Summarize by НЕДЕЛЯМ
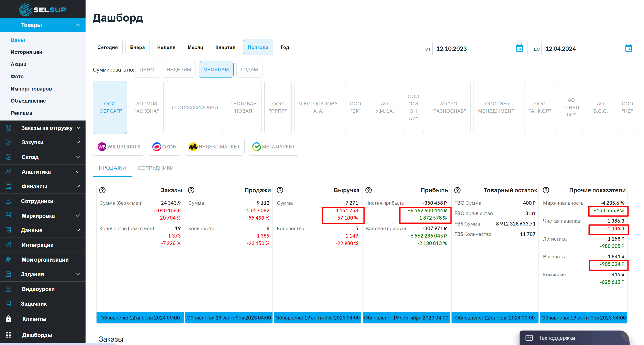 click(179, 70)
